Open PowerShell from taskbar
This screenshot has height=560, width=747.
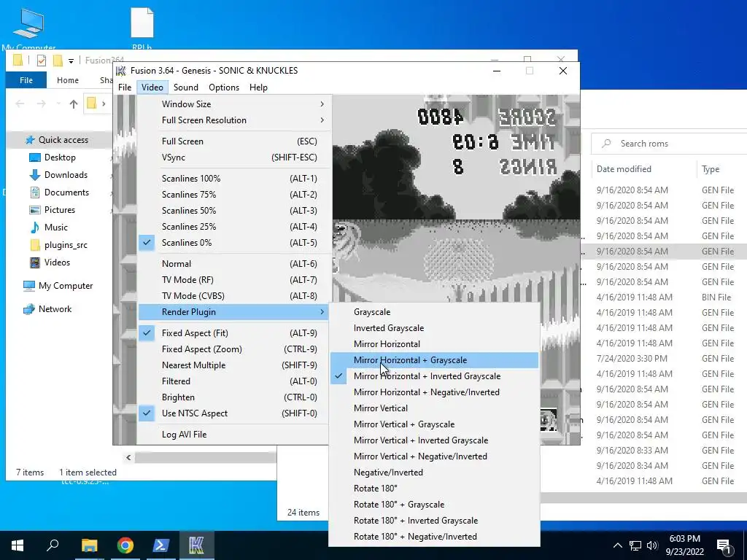[x=160, y=545]
